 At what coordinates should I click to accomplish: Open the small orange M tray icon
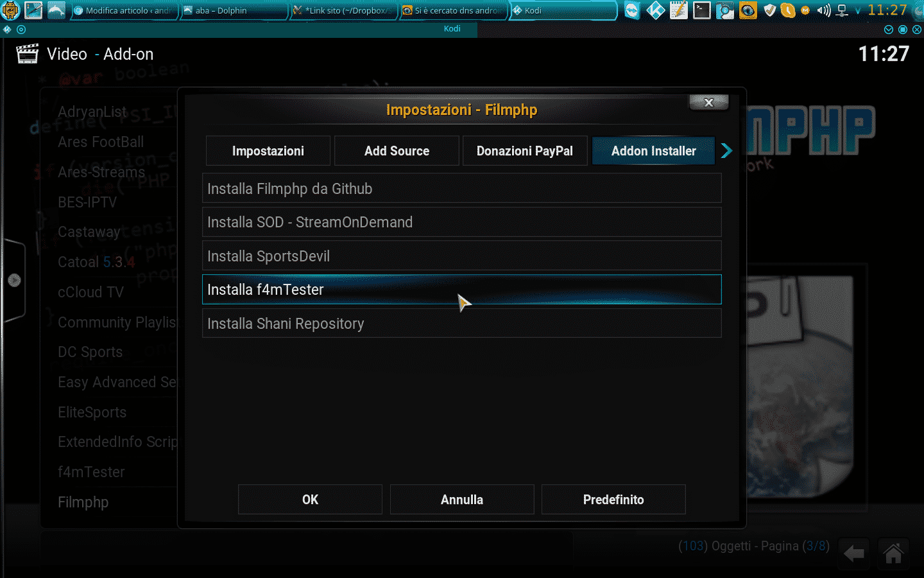pyautogui.click(x=805, y=10)
